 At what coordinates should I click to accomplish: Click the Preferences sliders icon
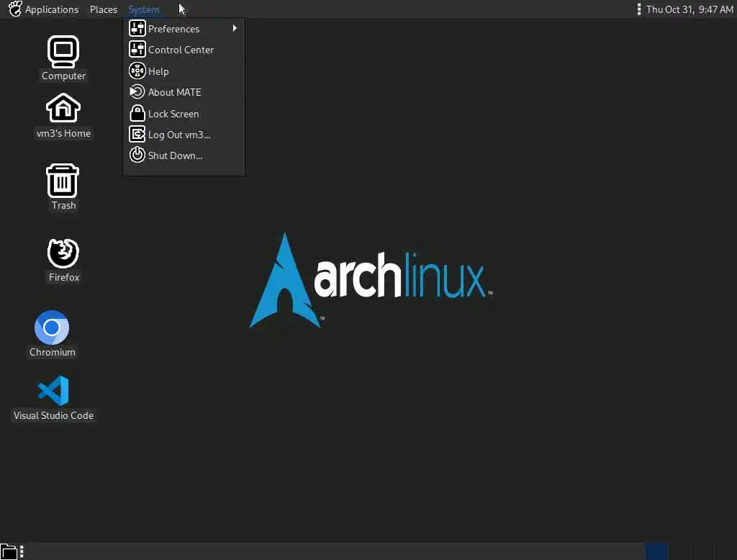pos(137,28)
